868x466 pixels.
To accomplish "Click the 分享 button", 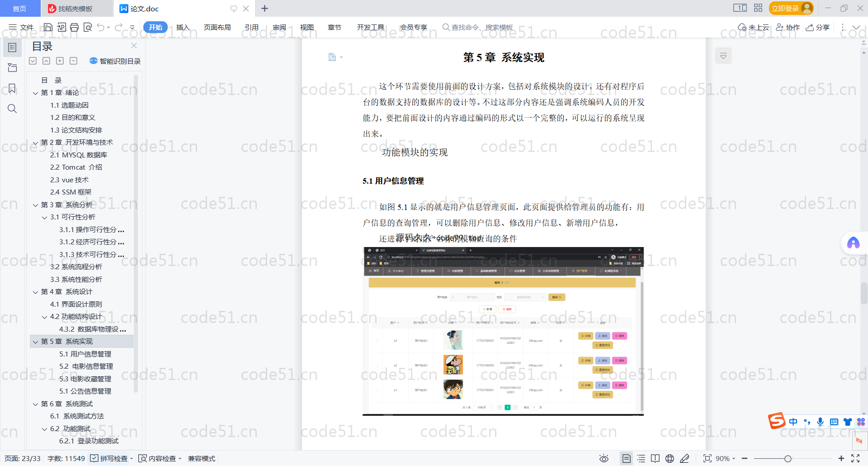I will click(x=818, y=27).
